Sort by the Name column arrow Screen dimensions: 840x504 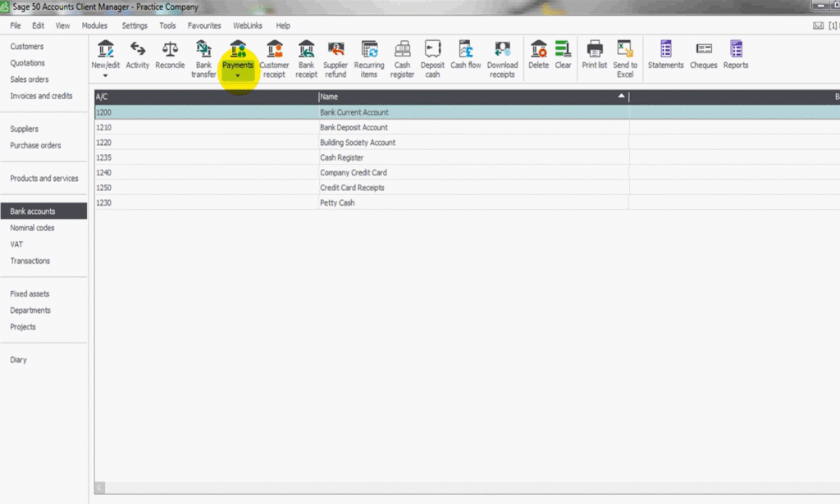(622, 97)
